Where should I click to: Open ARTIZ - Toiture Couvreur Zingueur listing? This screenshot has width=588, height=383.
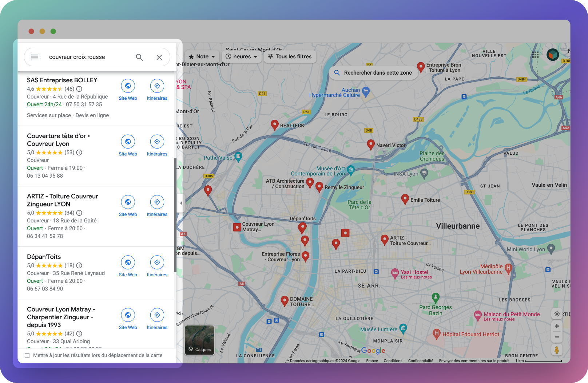[x=63, y=200]
